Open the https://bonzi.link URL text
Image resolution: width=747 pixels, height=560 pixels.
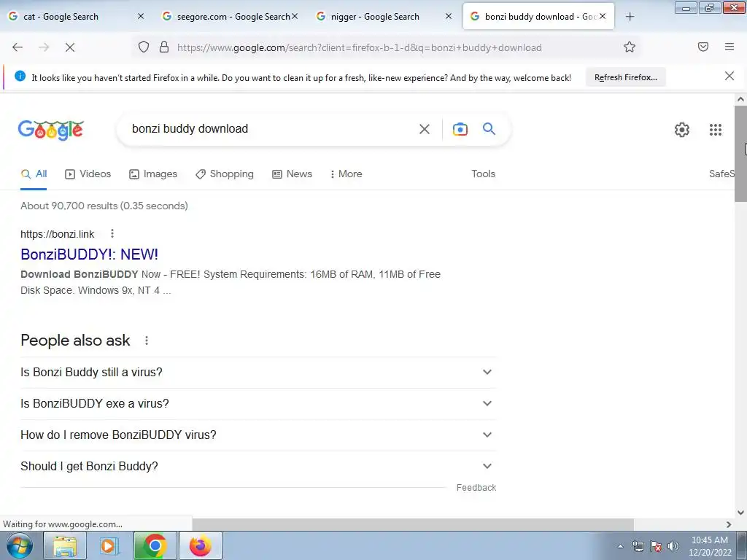[x=57, y=234]
